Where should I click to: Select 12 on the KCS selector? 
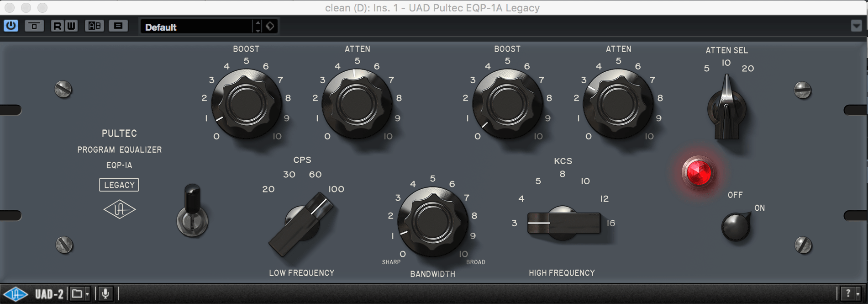(x=605, y=199)
